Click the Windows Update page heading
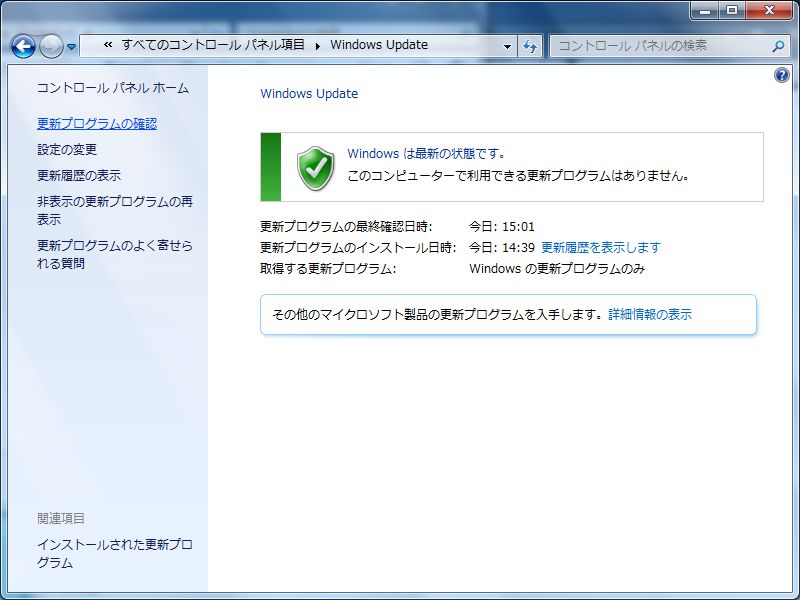 tap(309, 94)
